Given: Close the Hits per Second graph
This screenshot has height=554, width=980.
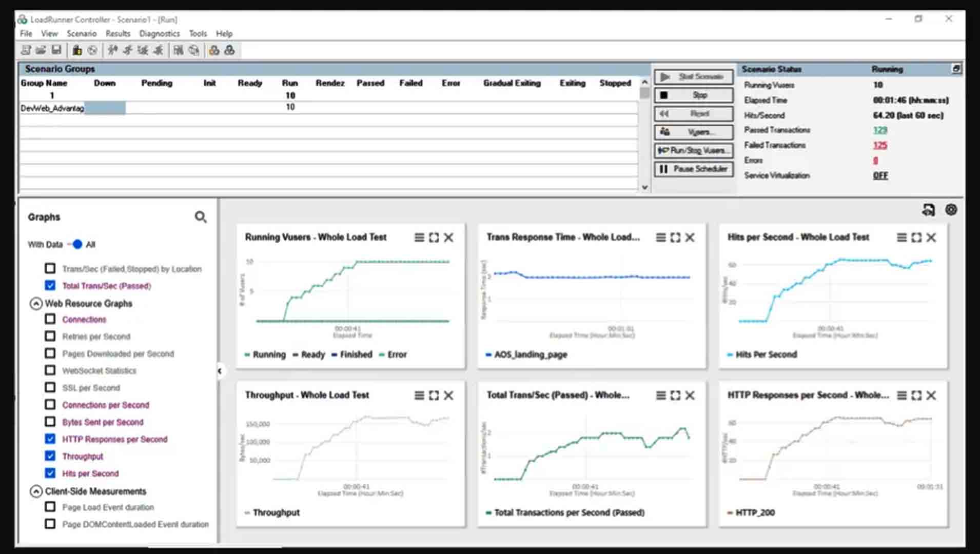Looking at the screenshot, I should click(x=931, y=238).
